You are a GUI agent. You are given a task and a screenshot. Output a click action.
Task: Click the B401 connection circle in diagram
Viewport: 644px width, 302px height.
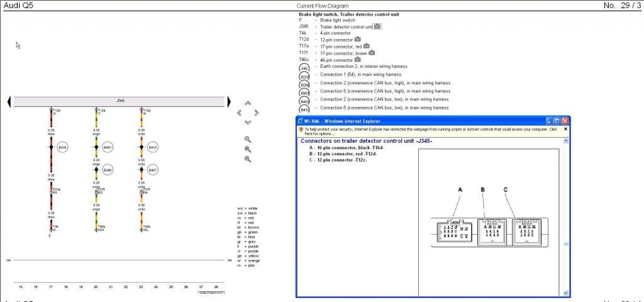(x=108, y=147)
